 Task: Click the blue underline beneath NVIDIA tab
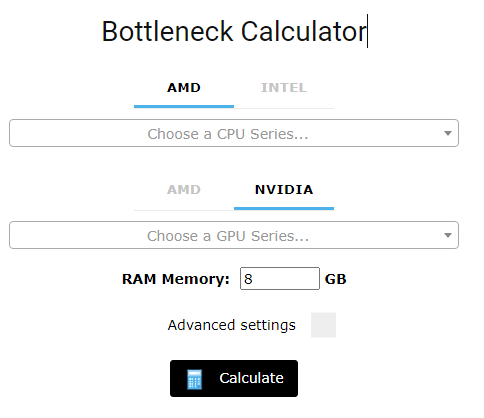pos(284,209)
